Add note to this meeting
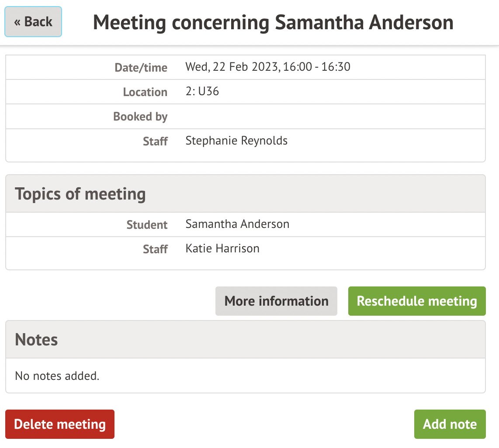499x448 pixels. pyautogui.click(x=450, y=424)
